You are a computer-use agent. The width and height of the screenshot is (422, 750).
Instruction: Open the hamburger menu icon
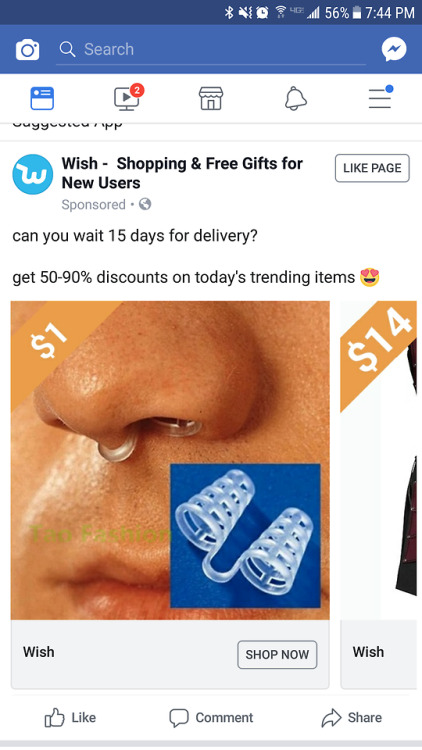pyautogui.click(x=380, y=98)
